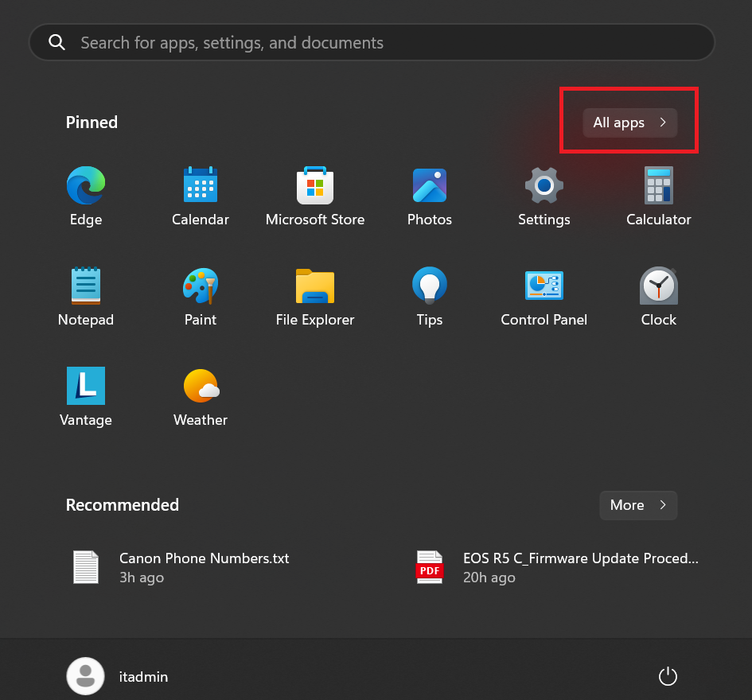Screen dimensions: 752x700
Task: Expand the All apps list
Action: (628, 122)
